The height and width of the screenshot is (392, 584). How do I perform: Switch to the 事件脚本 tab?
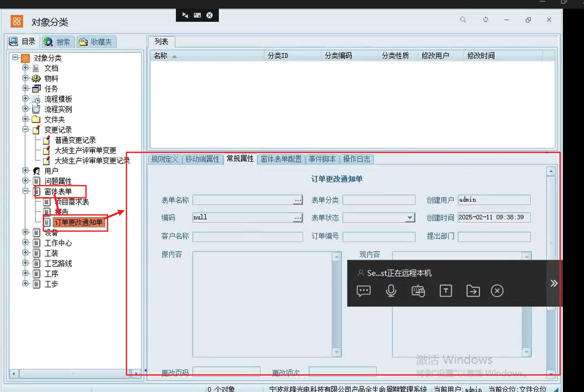pyautogui.click(x=322, y=159)
